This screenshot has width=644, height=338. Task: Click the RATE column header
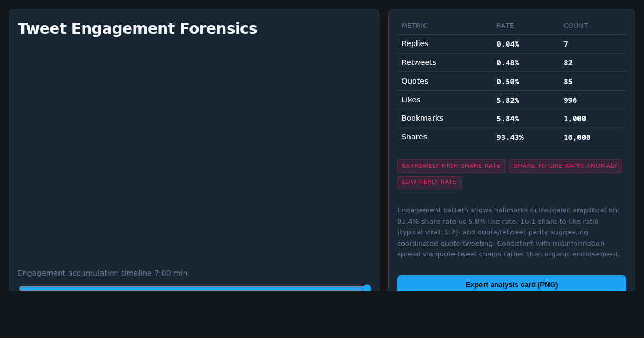click(x=505, y=26)
